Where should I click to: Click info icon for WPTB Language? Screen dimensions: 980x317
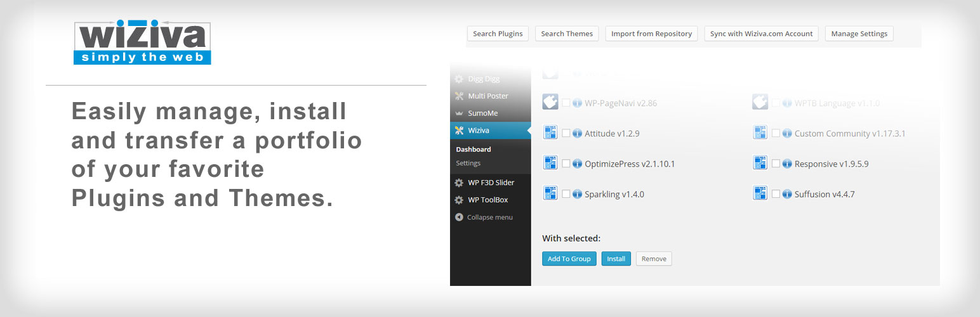(787, 103)
